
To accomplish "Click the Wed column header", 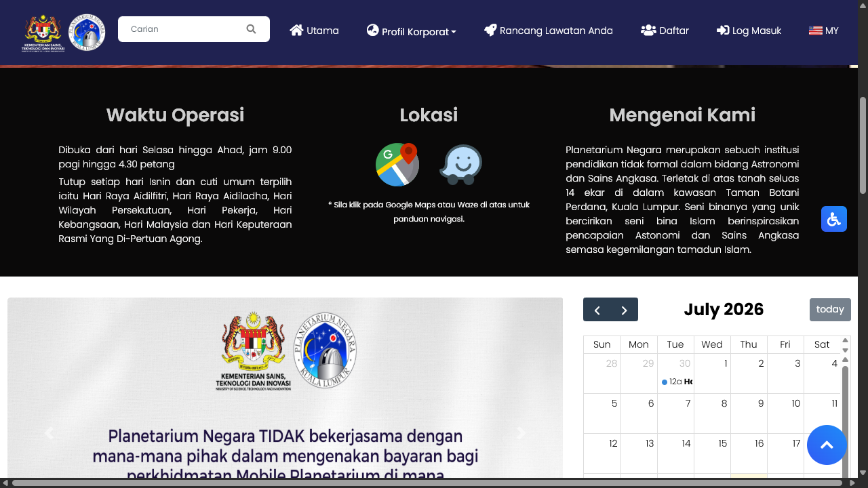I will point(712,344).
